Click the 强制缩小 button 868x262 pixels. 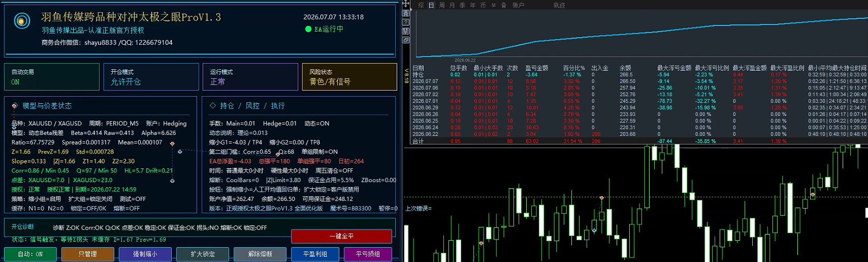[x=145, y=254]
